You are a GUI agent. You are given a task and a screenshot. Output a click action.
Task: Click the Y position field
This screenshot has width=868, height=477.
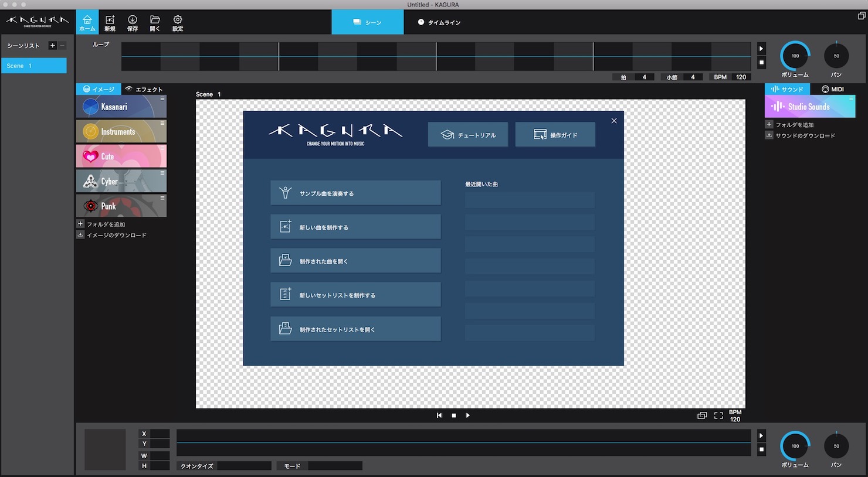click(x=160, y=444)
